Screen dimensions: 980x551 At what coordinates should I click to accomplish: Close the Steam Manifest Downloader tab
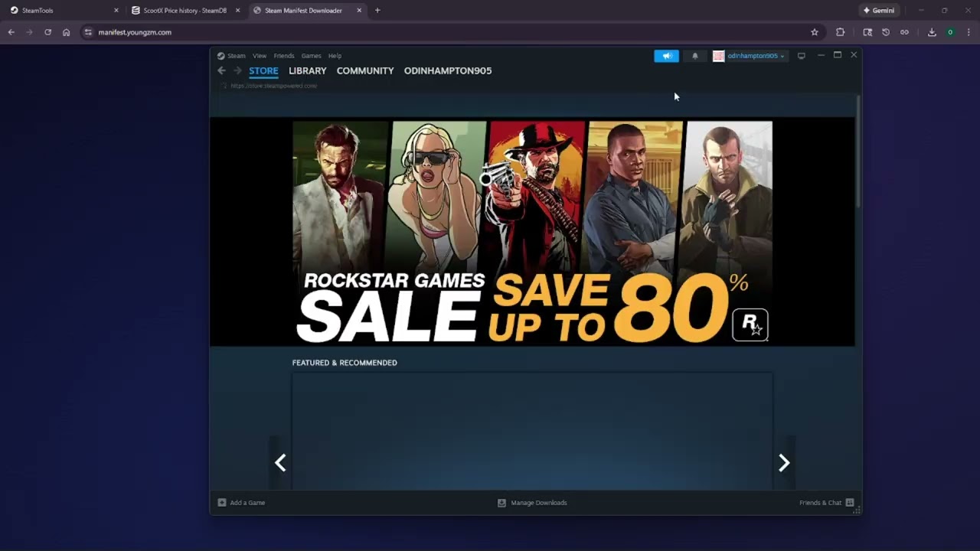click(359, 11)
